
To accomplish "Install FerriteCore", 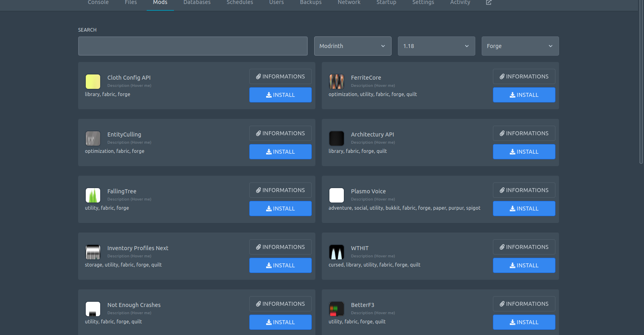I will click(x=524, y=95).
